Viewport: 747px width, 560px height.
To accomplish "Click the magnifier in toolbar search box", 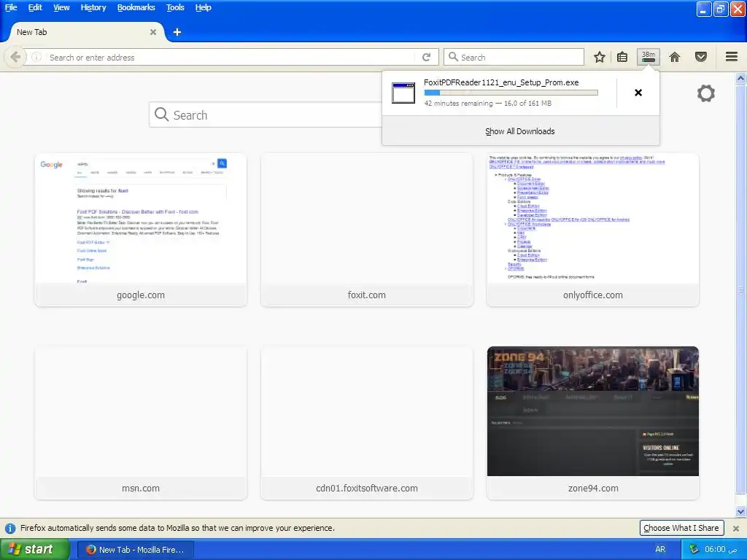I will 454,57.
